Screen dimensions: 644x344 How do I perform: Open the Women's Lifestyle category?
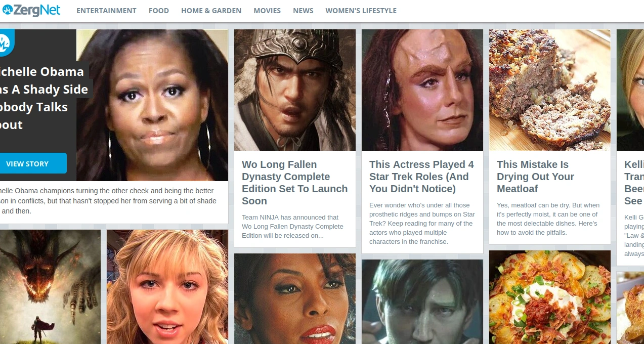(x=361, y=11)
